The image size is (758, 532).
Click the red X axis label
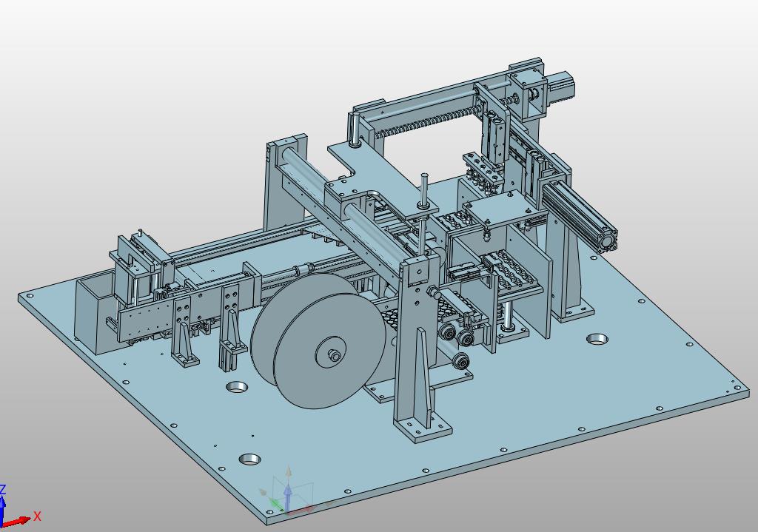point(37,516)
